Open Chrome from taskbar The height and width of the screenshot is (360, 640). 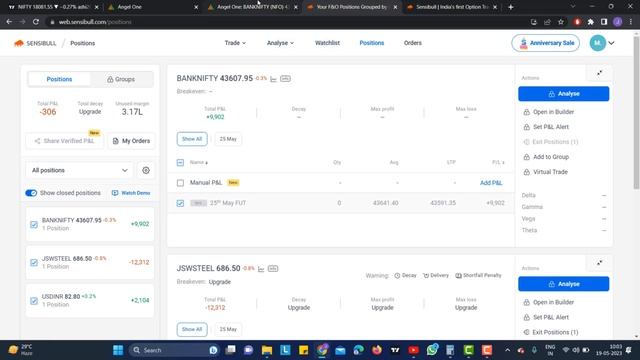(322, 350)
